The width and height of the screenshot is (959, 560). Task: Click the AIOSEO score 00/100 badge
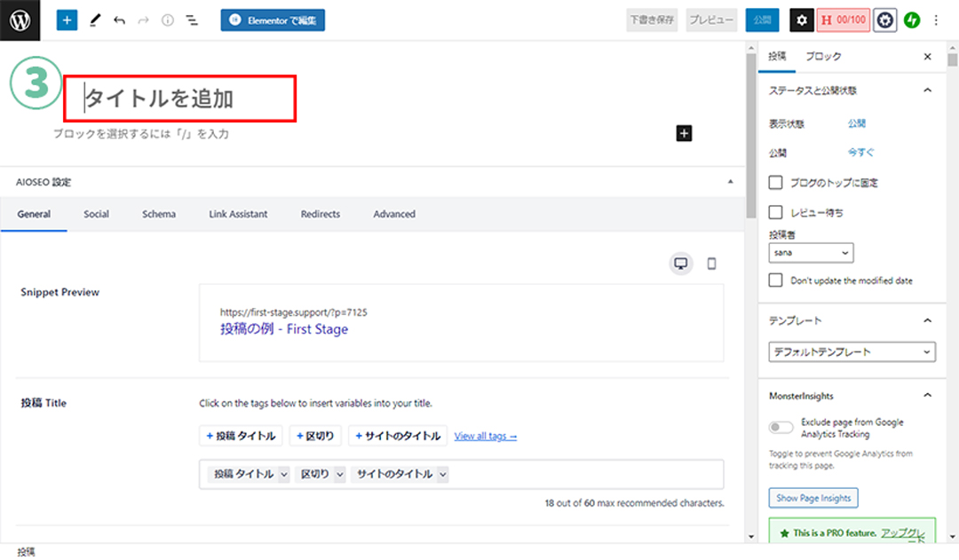pos(843,20)
